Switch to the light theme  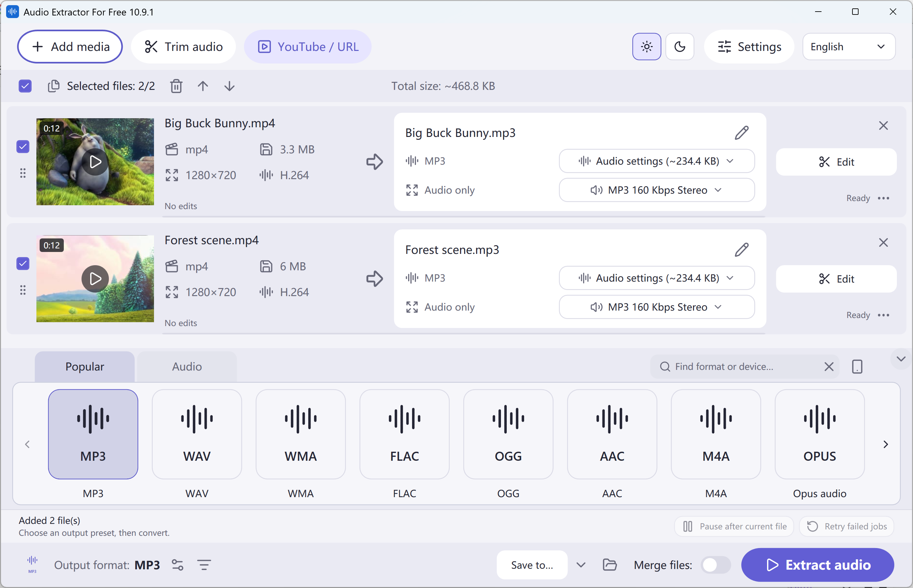[x=647, y=47]
